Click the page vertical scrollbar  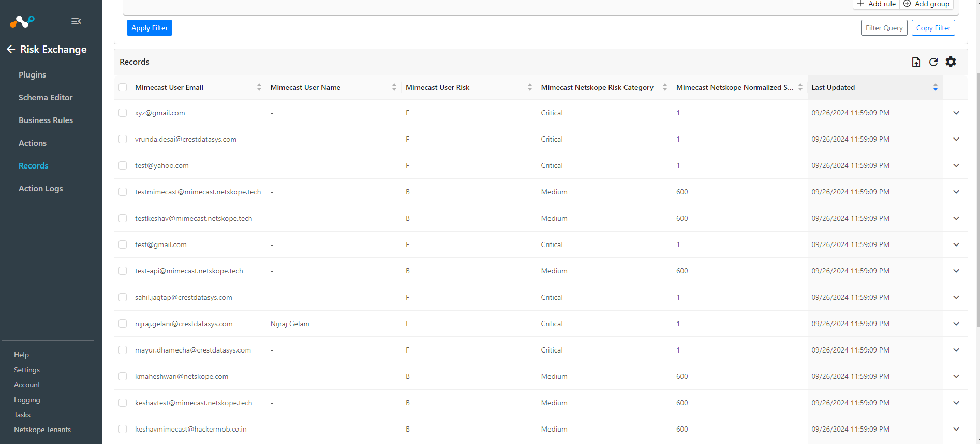(977, 200)
